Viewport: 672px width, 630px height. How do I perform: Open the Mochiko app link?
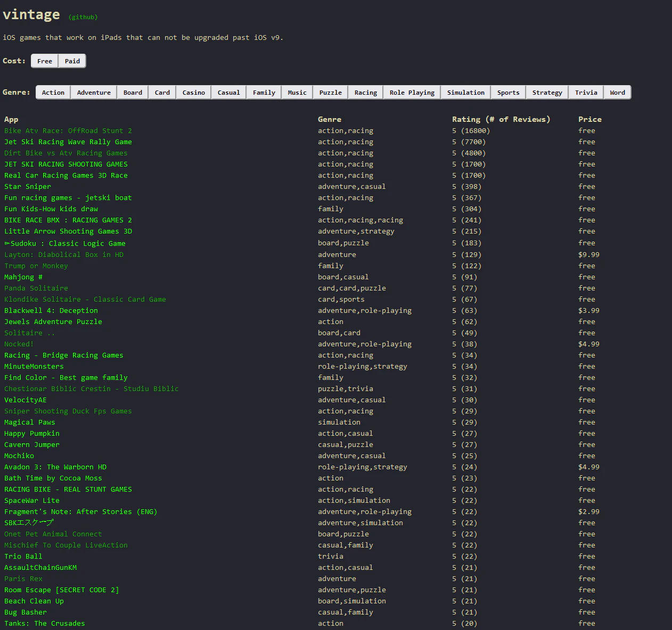19,456
